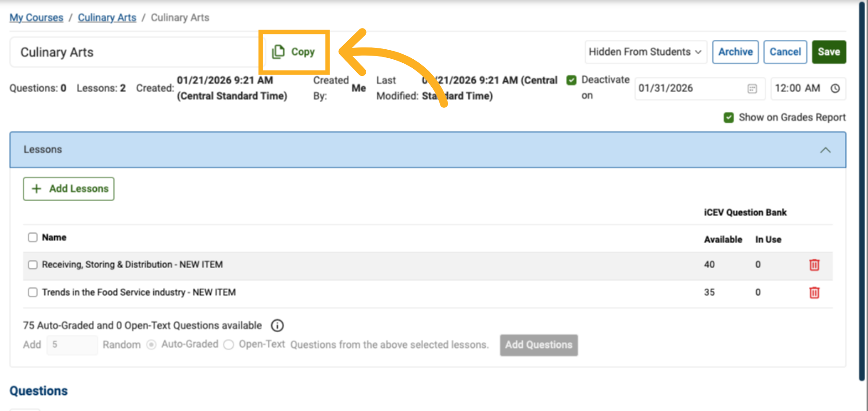868x411 pixels.
Task: Open the clock time picker icon
Action: click(x=835, y=89)
